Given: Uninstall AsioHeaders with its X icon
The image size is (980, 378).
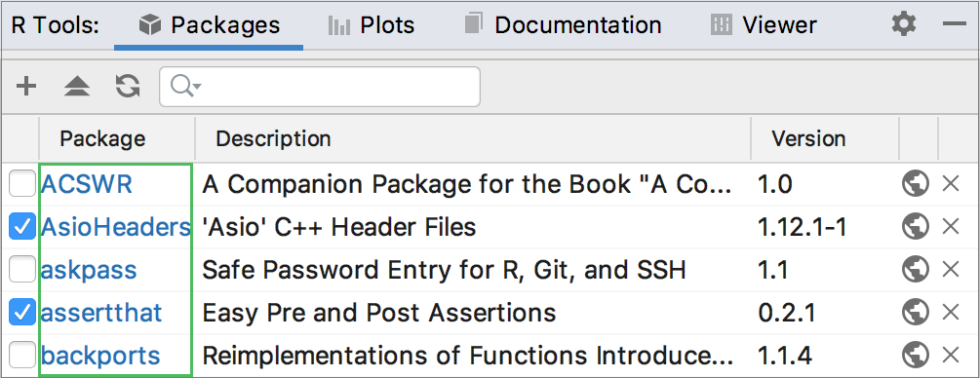Looking at the screenshot, I should (x=951, y=227).
